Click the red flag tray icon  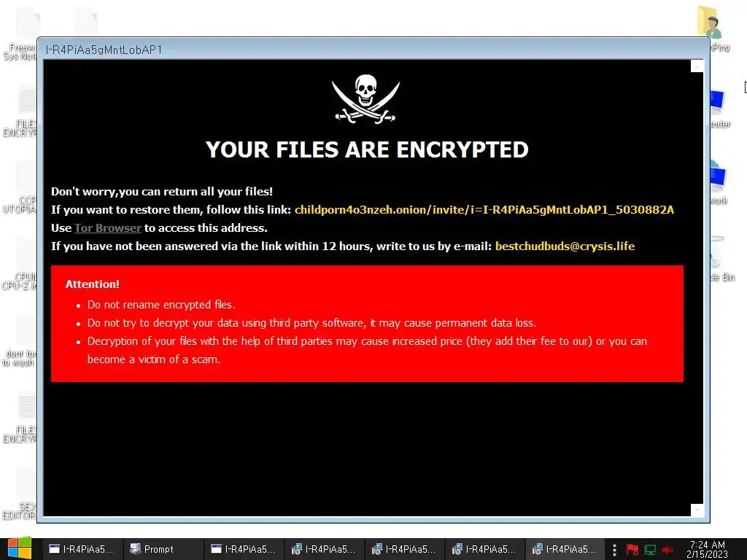click(x=632, y=550)
